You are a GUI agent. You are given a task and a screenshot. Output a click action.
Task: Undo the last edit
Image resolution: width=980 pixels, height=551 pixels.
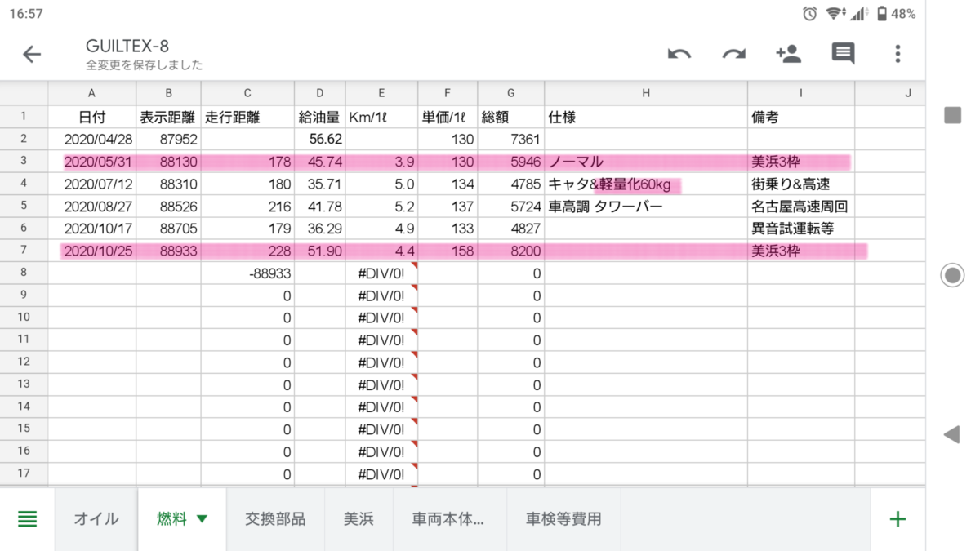(x=679, y=55)
